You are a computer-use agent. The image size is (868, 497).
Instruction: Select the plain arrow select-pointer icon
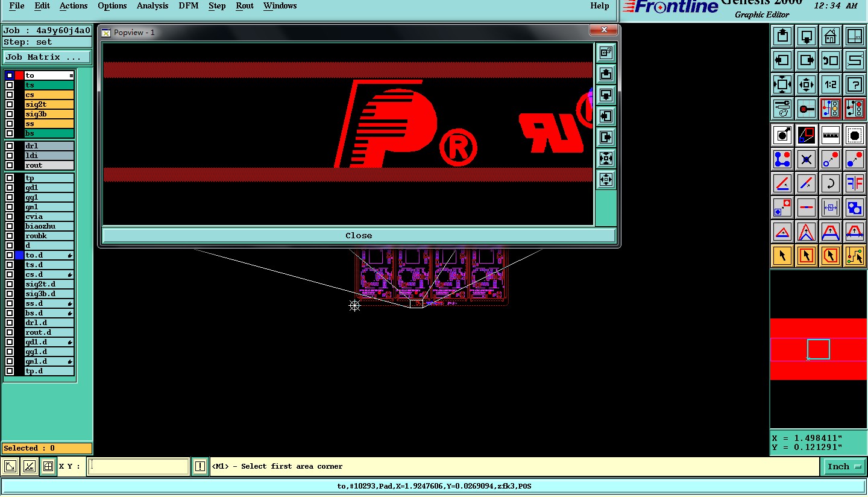(782, 256)
